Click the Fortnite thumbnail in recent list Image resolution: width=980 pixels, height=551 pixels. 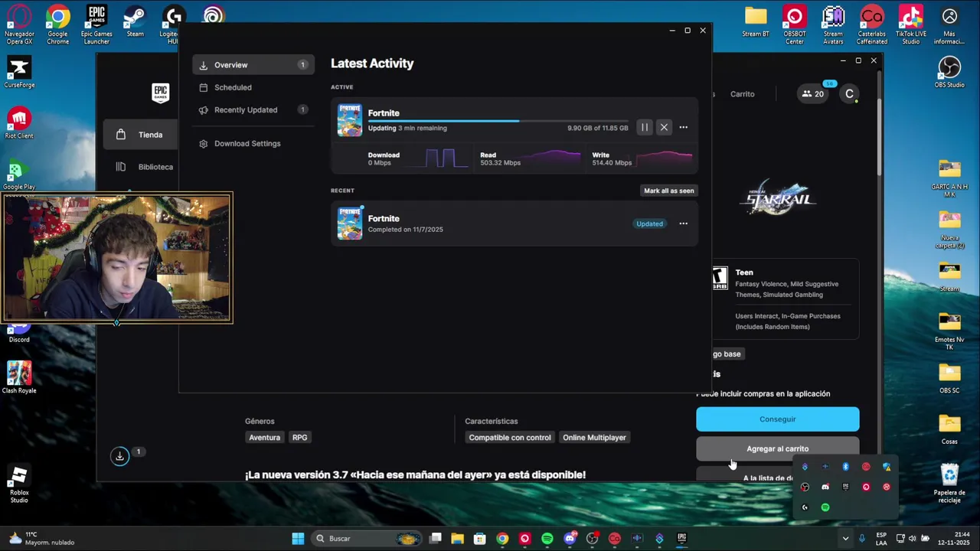pos(350,223)
